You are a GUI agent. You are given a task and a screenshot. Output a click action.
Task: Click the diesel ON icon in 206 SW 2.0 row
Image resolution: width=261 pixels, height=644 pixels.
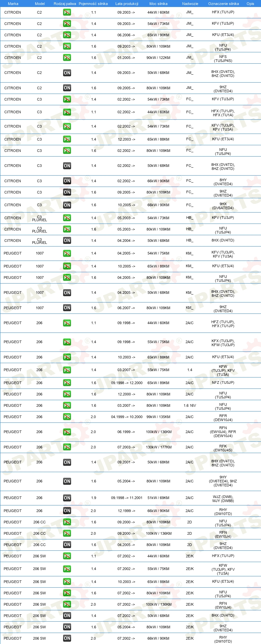(x=67, y=638)
